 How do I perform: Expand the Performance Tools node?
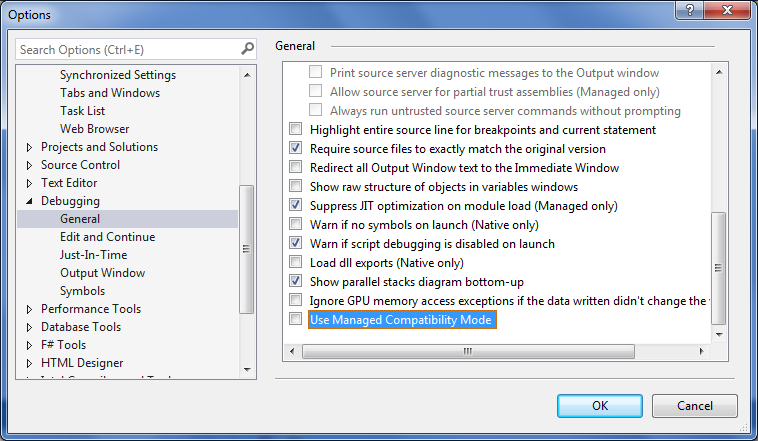30,309
